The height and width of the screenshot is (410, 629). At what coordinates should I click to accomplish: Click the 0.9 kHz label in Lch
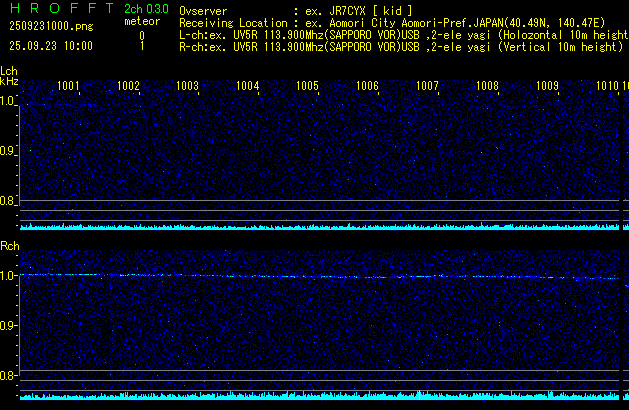click(x=8, y=151)
